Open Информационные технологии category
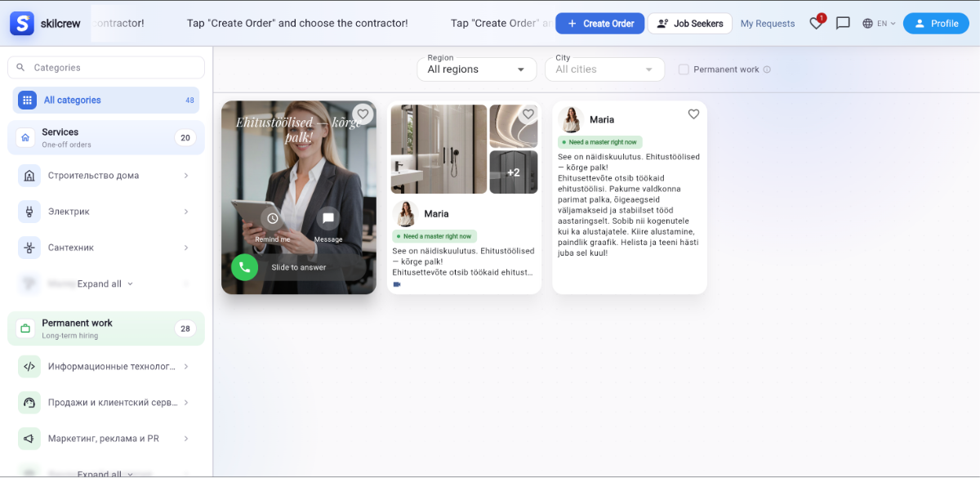The width and height of the screenshot is (980, 478). tap(106, 367)
